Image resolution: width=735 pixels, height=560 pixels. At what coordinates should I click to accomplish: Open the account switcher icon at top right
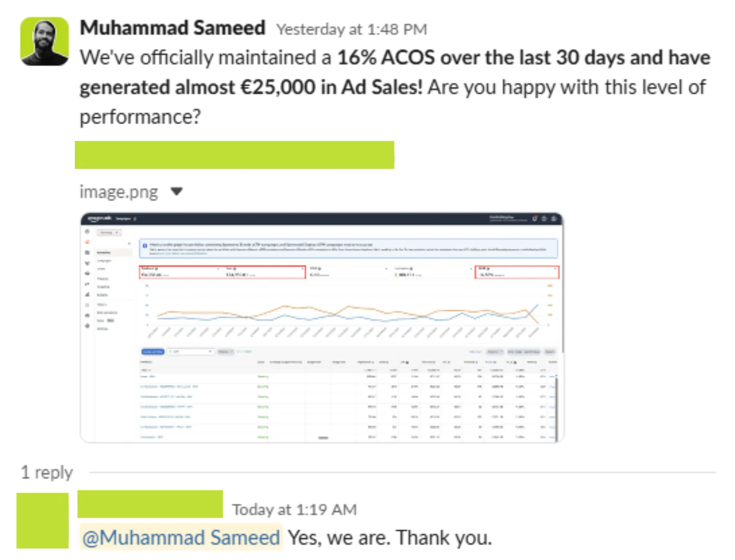pos(554,218)
